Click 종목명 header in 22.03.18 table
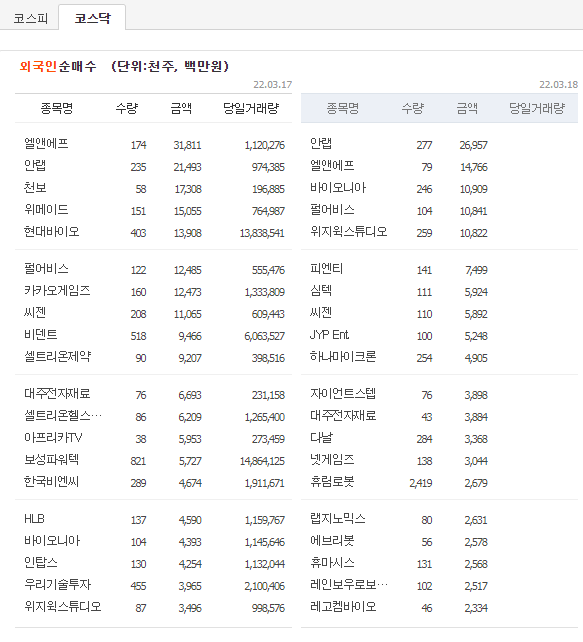Viewport: 583px width, 642px height. (x=343, y=109)
